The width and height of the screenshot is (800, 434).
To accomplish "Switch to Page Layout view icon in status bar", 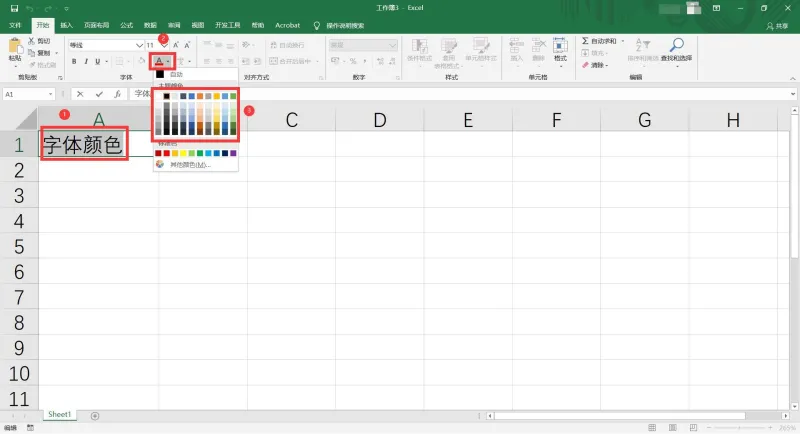I will tap(672, 427).
